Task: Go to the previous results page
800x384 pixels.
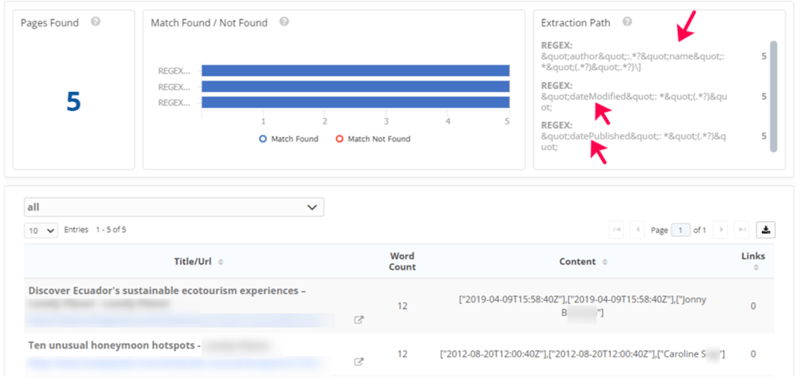Action: pyautogui.click(x=637, y=230)
